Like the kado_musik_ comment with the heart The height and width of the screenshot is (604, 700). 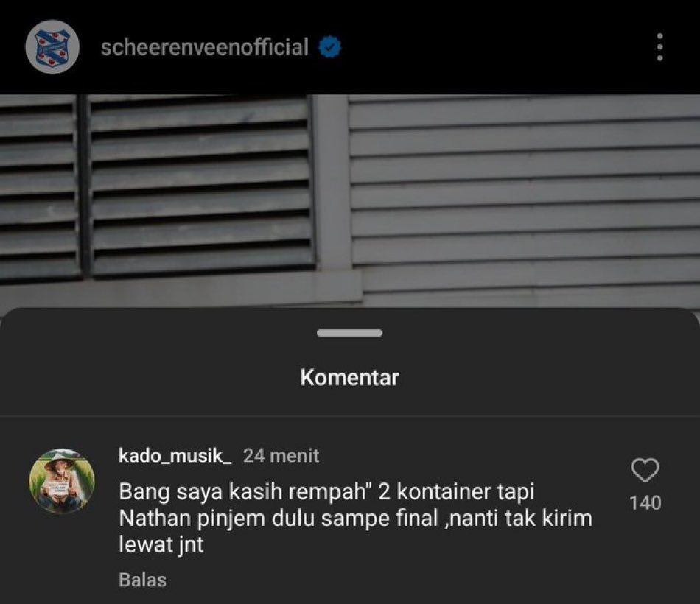[x=645, y=470]
